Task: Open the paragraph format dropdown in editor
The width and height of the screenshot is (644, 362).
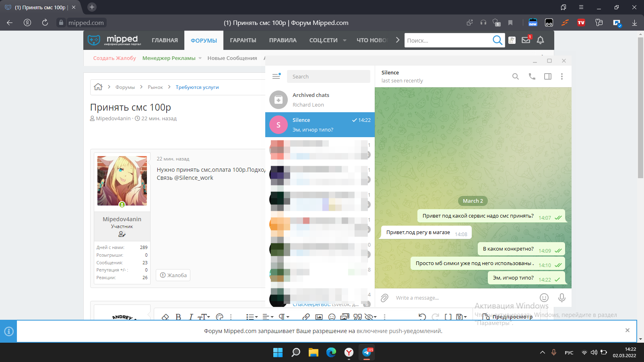Action: tap(284, 317)
